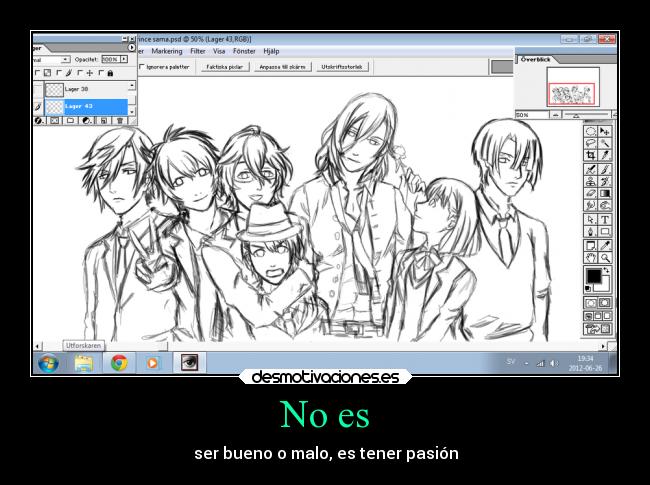650x485 pixels.
Task: Show hidden system tray icons
Action: click(526, 364)
